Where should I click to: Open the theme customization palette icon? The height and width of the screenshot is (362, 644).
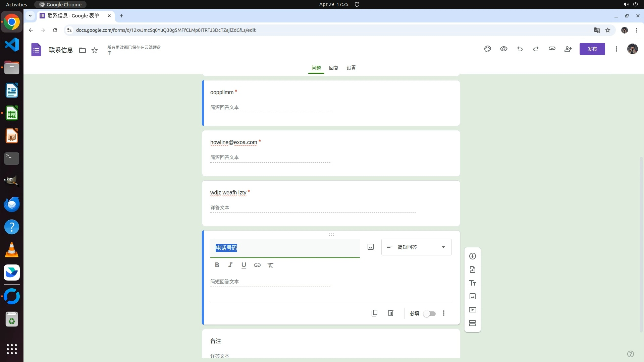click(x=487, y=49)
